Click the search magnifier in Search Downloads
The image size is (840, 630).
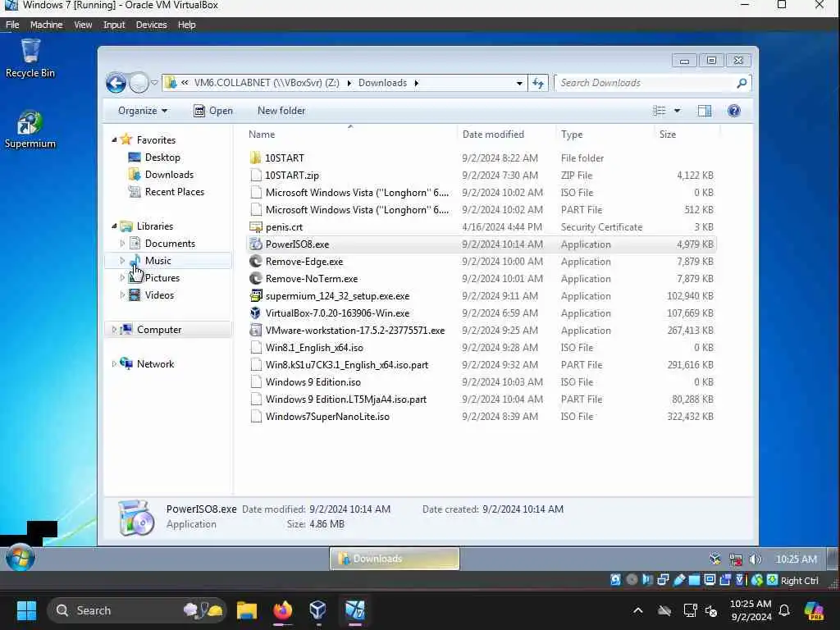click(x=742, y=83)
